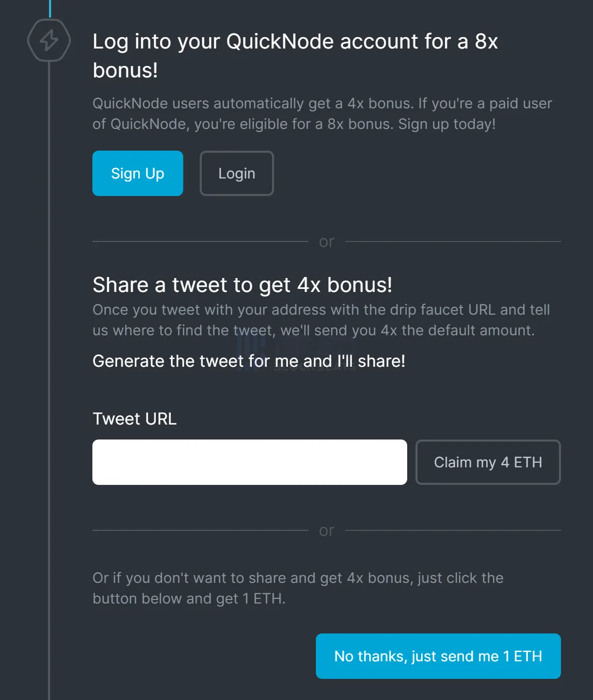Focus the Tweet URL input field
This screenshot has height=700, width=593.
(x=249, y=462)
